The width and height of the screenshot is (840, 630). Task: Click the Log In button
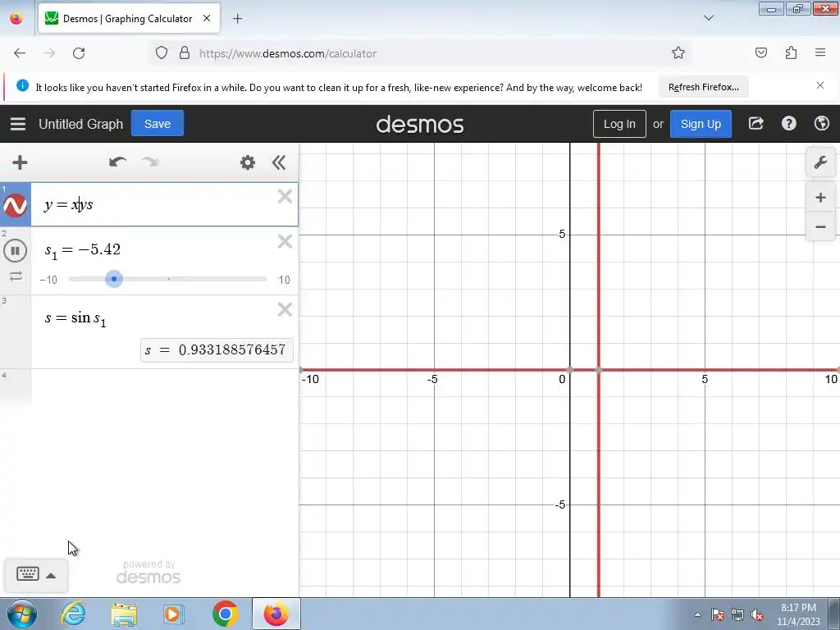(619, 124)
